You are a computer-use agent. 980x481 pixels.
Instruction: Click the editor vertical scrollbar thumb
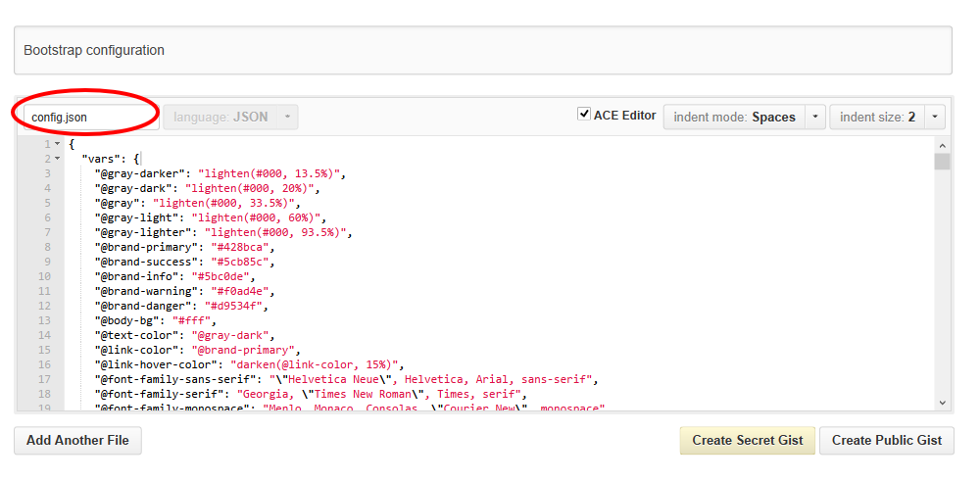[942, 162]
